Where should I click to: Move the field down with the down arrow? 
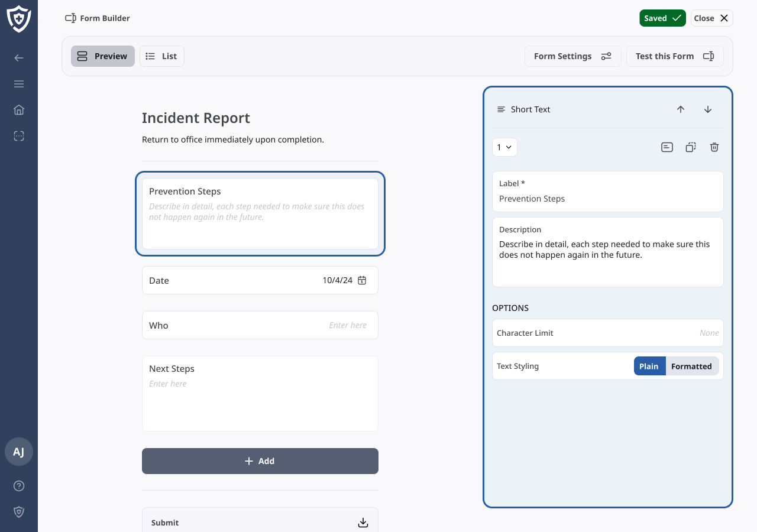[708, 109]
